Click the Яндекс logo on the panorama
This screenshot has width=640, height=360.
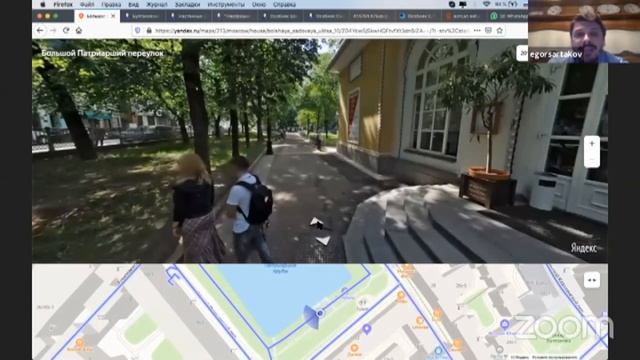click(x=584, y=248)
